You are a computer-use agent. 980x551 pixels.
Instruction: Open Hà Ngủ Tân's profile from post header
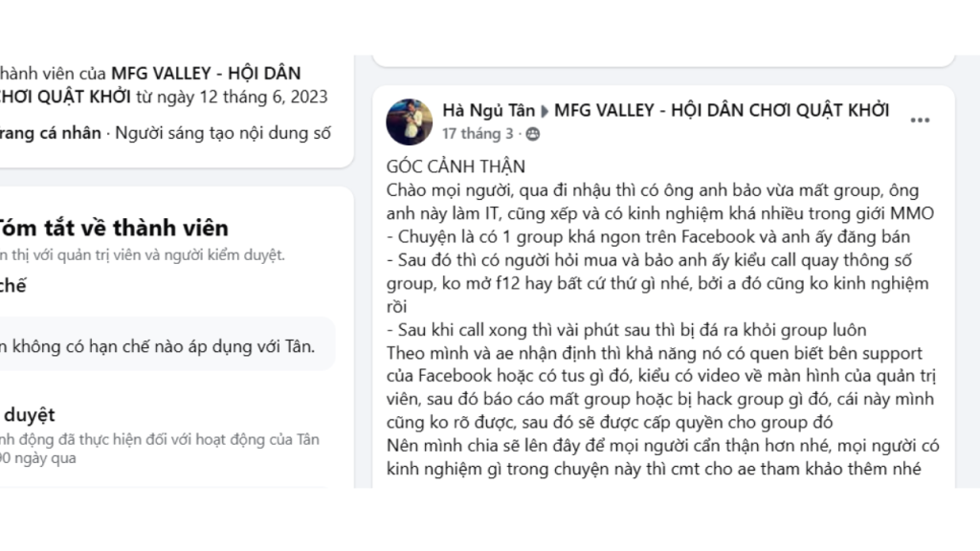(x=486, y=111)
